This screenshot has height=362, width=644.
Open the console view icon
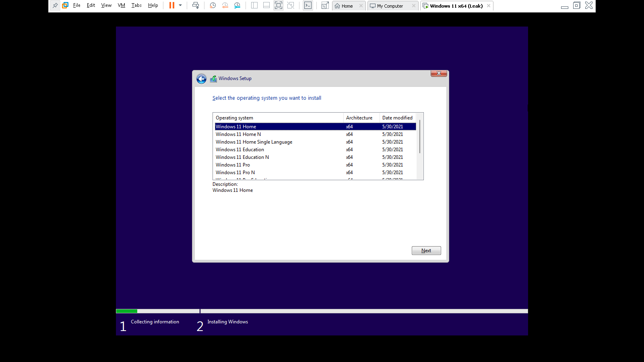(x=308, y=6)
